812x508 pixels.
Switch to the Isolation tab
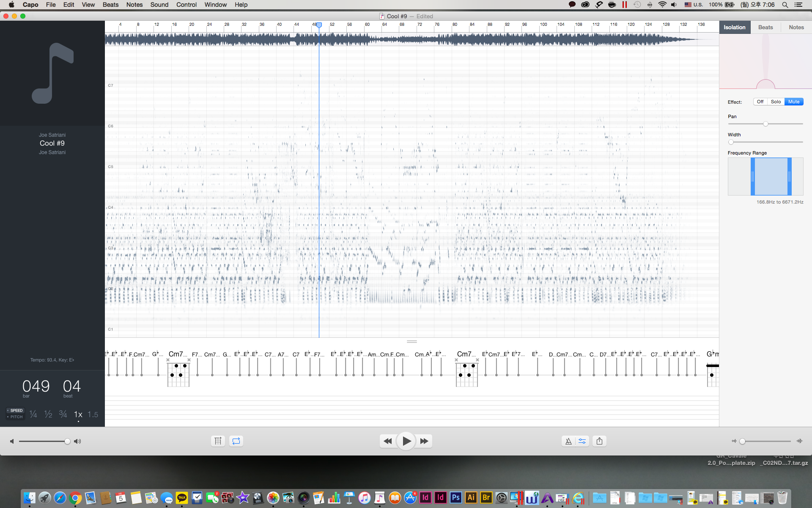[x=735, y=27]
